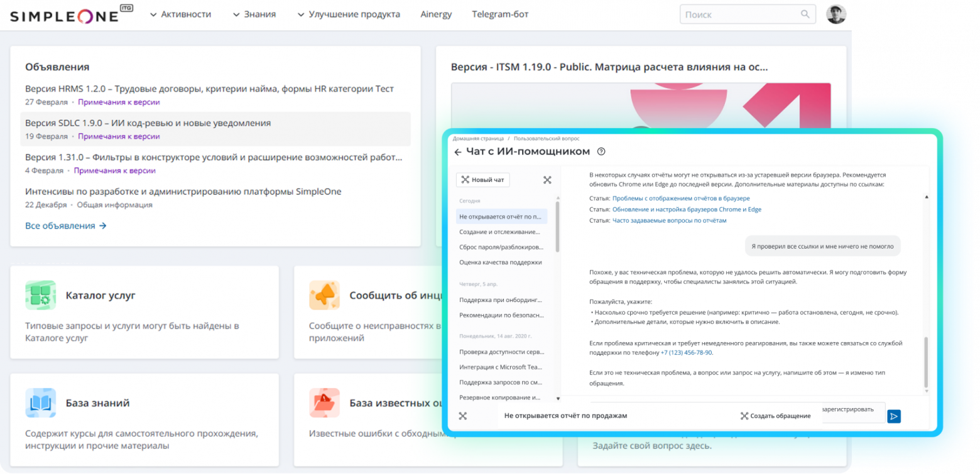This screenshot has height=474, width=980.
Task: Click the user message Я проверил все ссылки
Action: [x=822, y=246]
